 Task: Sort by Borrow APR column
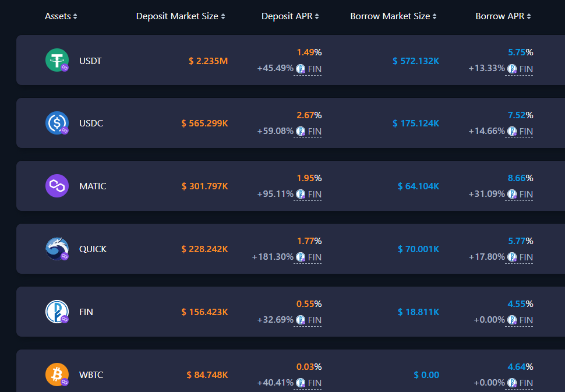pos(503,16)
